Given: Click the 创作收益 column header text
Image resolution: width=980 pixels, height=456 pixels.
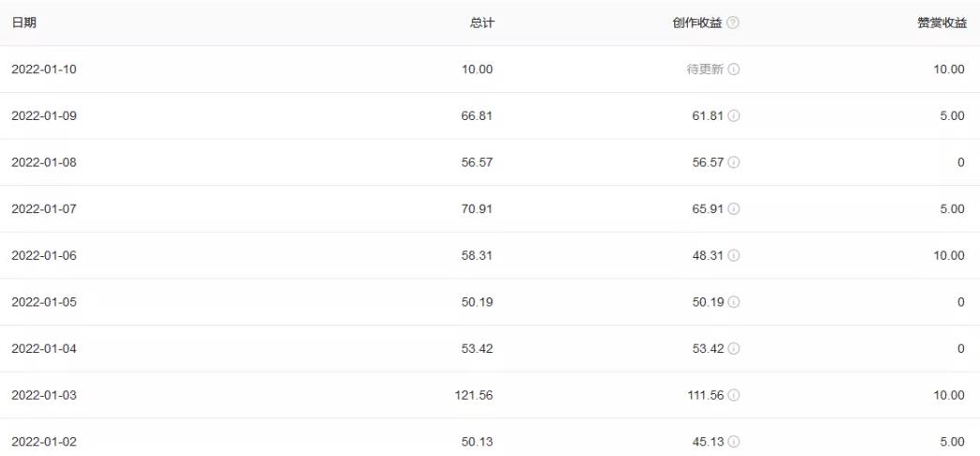Looking at the screenshot, I should coord(698,23).
